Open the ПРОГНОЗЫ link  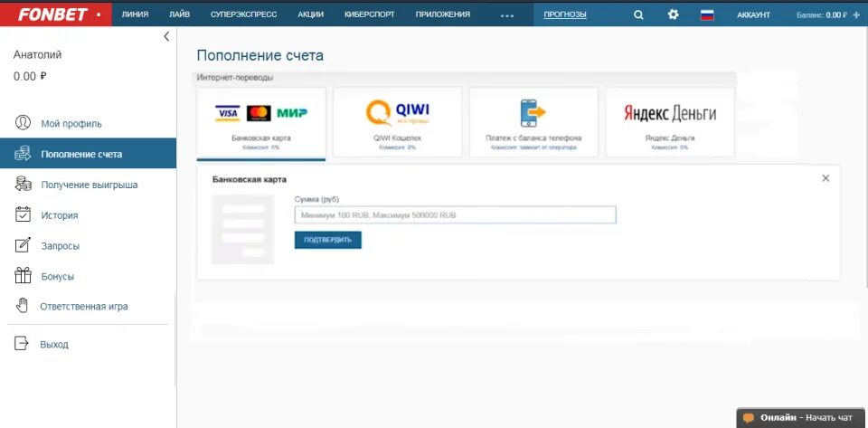point(564,15)
